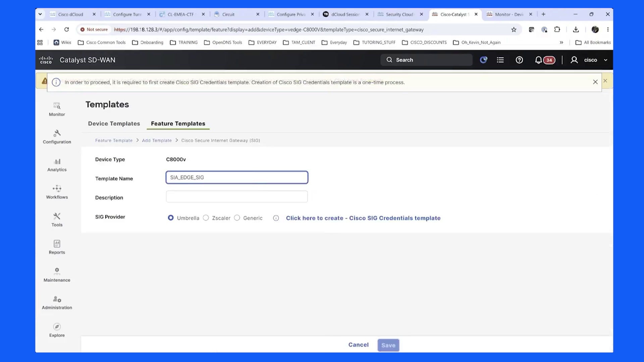The image size is (644, 362).
Task: Open the Configuration wrench menu
Action: point(57,137)
